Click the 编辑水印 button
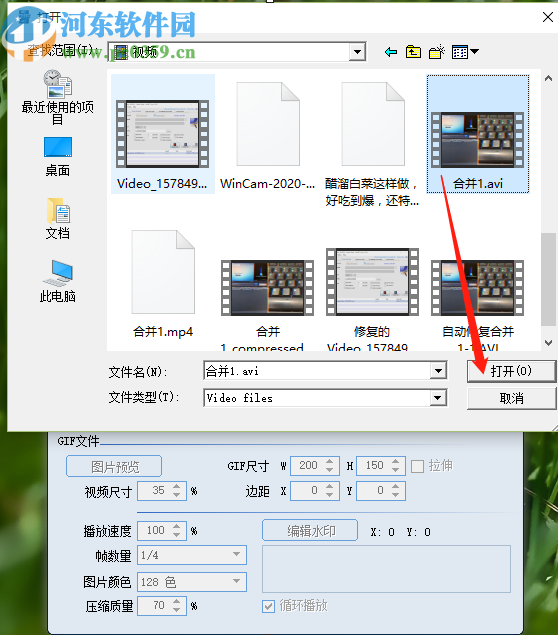 click(310, 531)
